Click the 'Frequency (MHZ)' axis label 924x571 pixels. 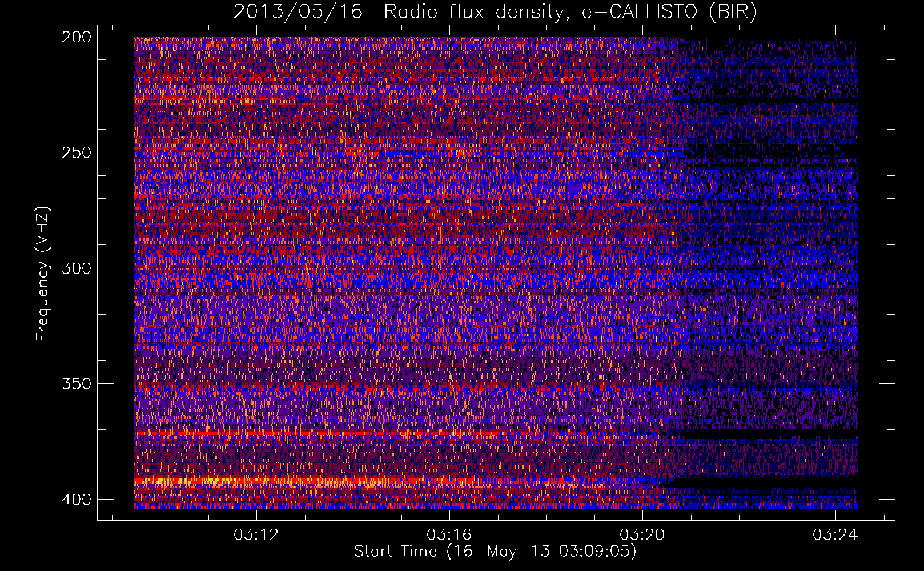click(43, 274)
